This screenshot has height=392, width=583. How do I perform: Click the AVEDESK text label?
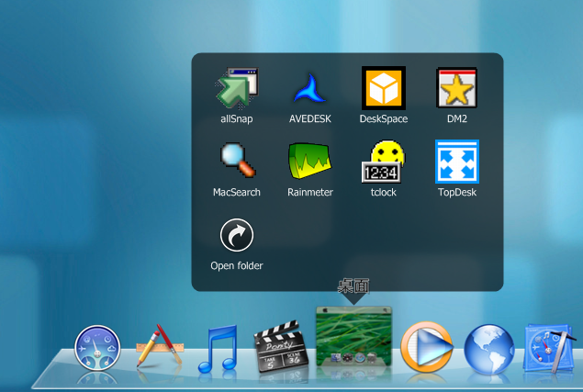click(310, 118)
